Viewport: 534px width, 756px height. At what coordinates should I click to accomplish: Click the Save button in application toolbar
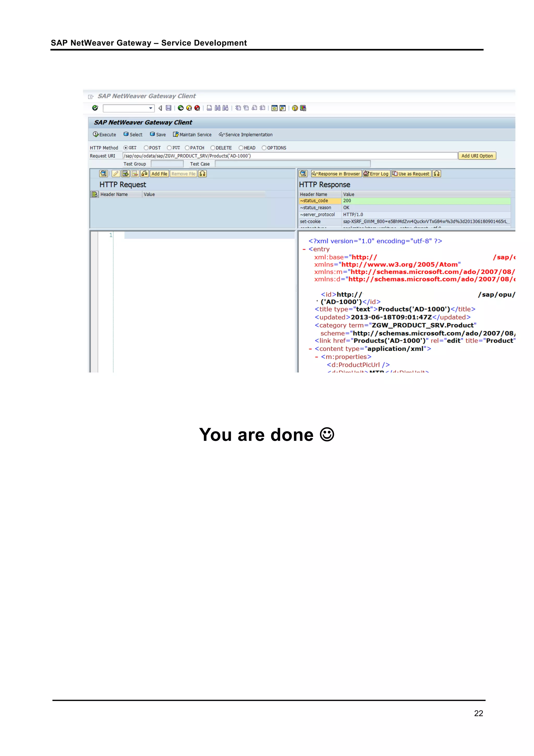click(157, 134)
